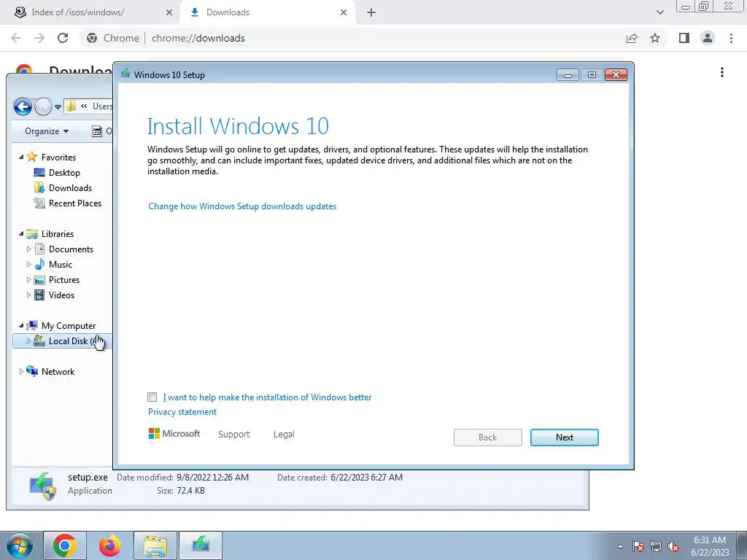Select the Network icon in Explorer
This screenshot has height=560, width=747.
[x=32, y=371]
